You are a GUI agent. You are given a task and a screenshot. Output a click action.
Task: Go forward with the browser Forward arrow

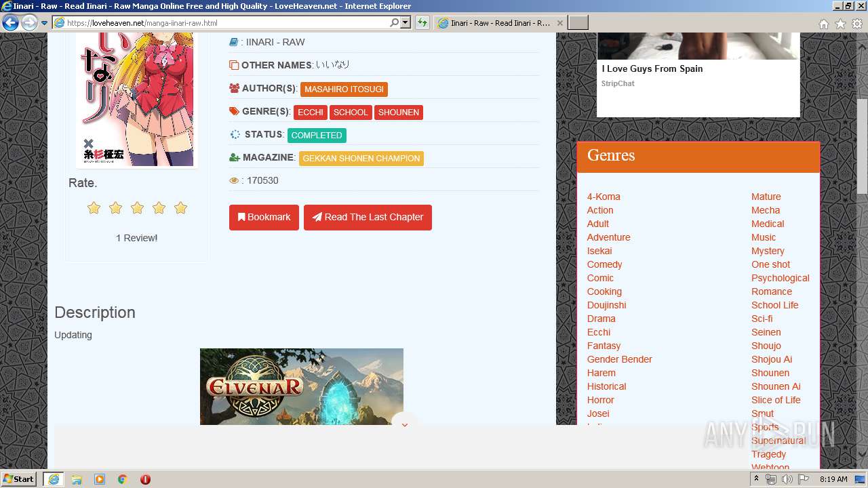pos(29,23)
